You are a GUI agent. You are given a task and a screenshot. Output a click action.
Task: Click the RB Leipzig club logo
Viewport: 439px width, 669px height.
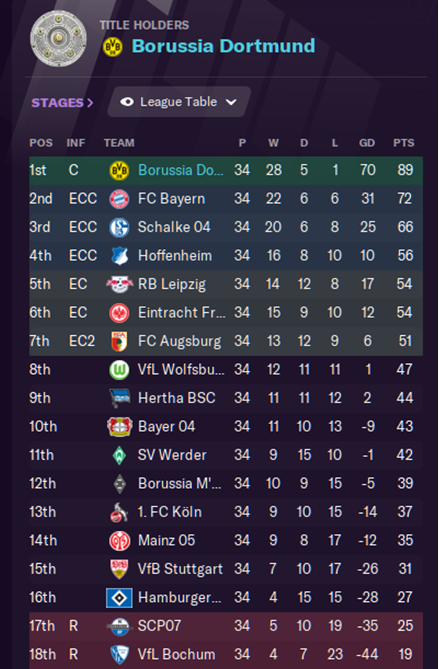(x=120, y=284)
